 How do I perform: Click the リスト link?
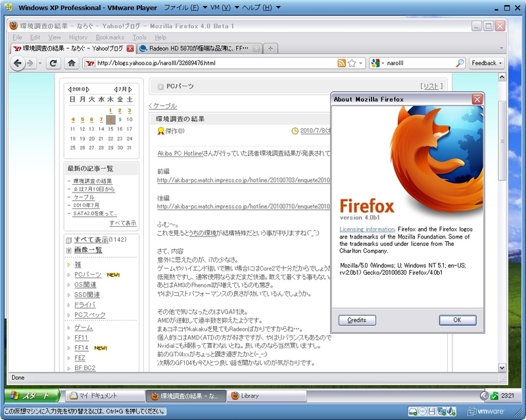click(431, 86)
